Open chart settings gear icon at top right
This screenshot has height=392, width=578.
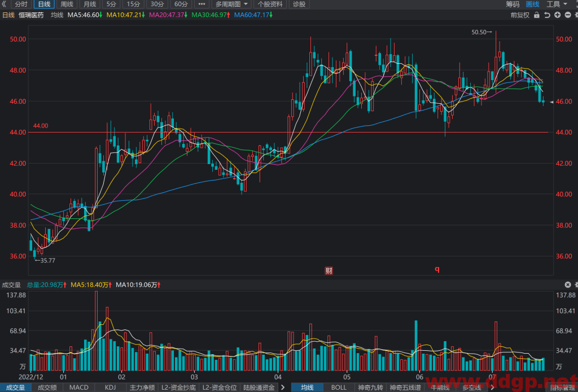576,15
